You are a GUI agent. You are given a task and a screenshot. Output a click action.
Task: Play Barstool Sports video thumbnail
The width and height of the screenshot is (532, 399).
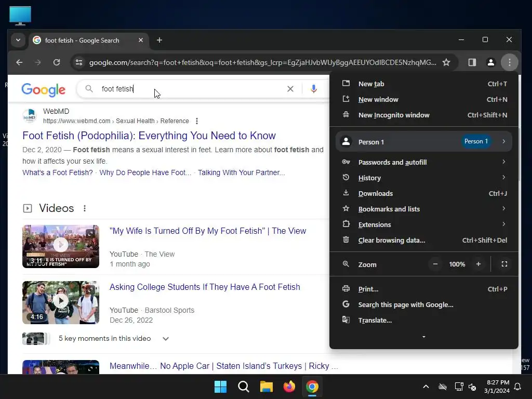pyautogui.click(x=61, y=302)
